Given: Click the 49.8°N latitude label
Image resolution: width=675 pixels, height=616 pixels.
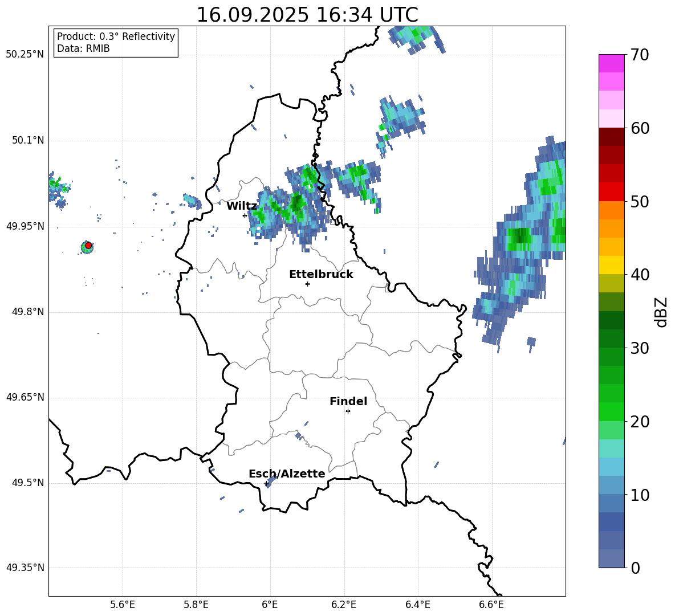Looking at the screenshot, I should point(28,312).
